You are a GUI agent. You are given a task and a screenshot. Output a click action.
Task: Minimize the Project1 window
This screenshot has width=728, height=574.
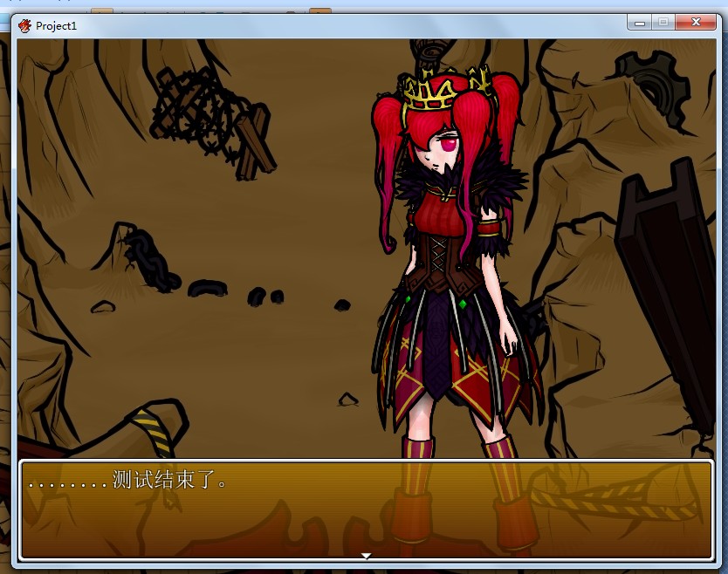640,23
